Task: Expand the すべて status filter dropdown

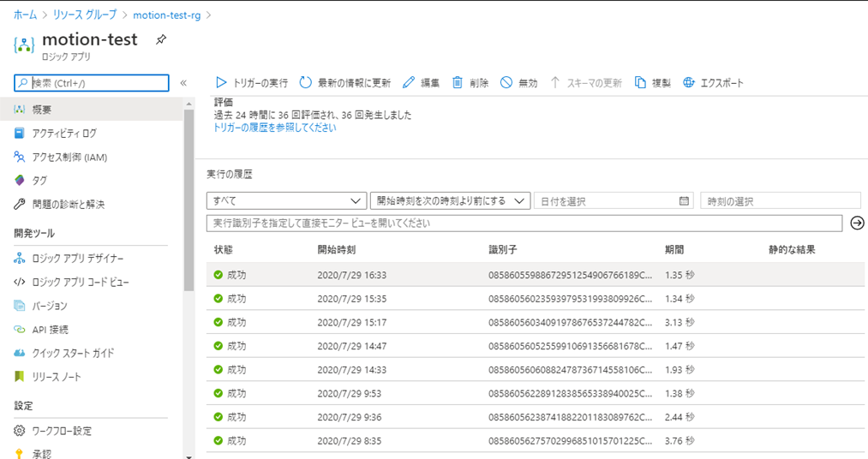Action: tap(287, 200)
